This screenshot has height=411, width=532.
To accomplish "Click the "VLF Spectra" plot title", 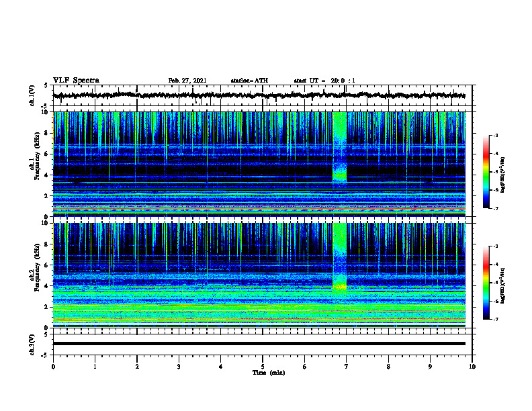I will click(76, 80).
